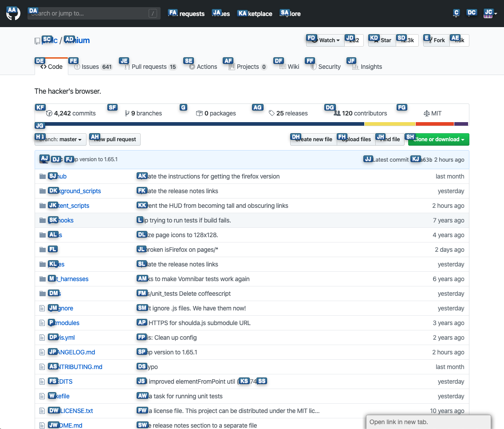Click the file icon beside CHANGELOG.md
Screen dimensions: 504x429
point(42,352)
